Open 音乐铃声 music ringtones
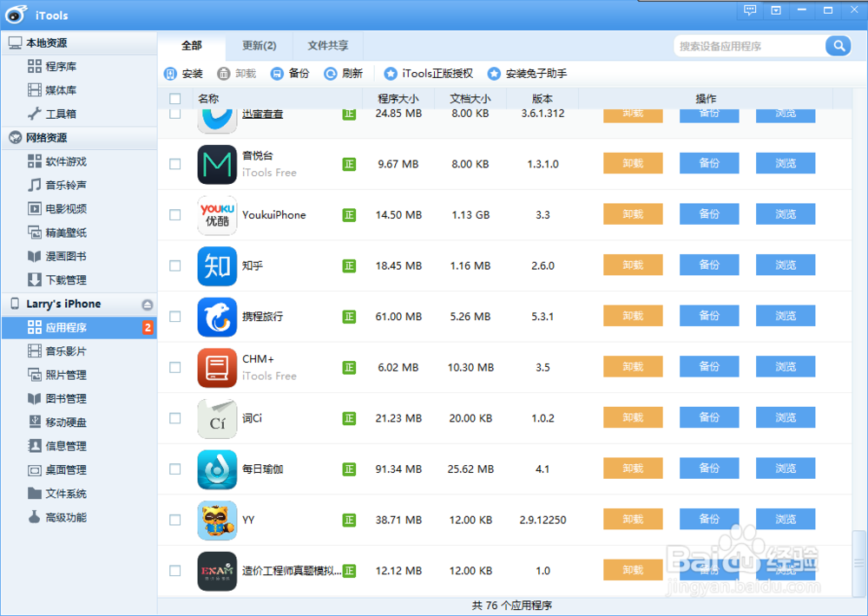868x616 pixels. [57, 185]
